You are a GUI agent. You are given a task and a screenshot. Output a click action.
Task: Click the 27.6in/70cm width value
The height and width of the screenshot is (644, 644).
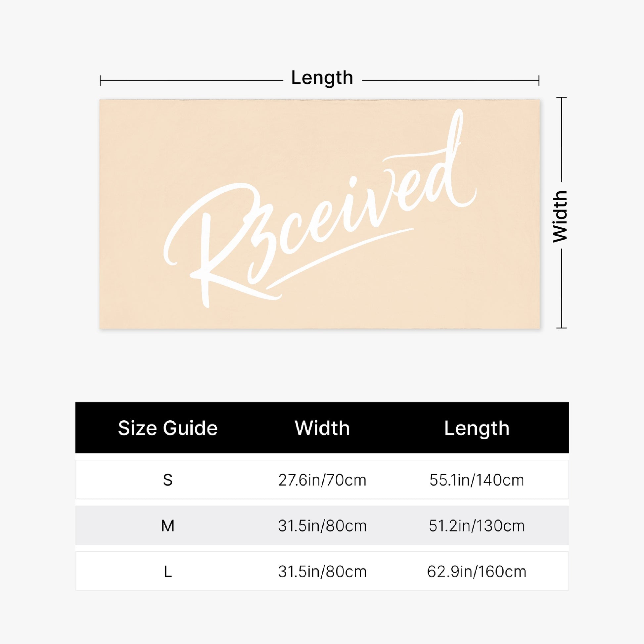pyautogui.click(x=322, y=480)
